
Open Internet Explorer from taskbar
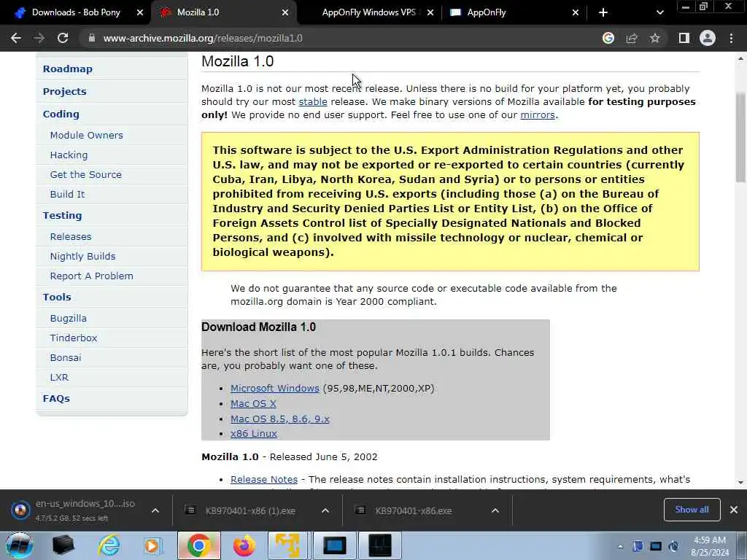pyautogui.click(x=109, y=545)
